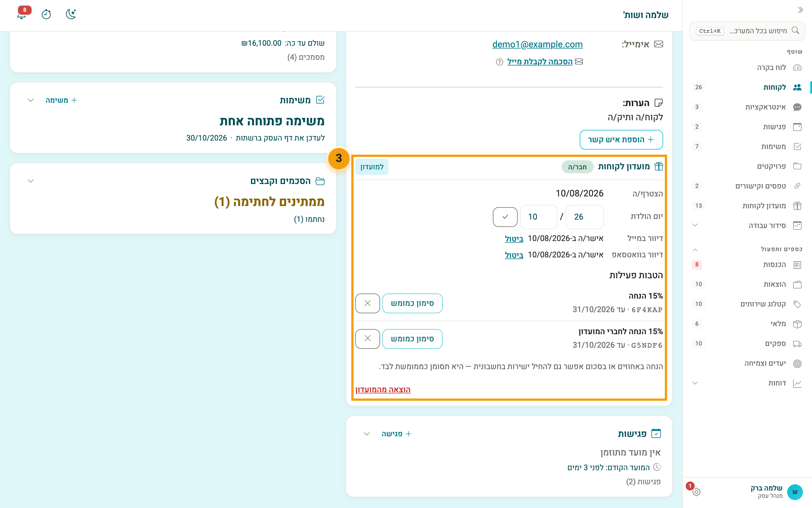The width and height of the screenshot is (812, 508).
Task: Click the global search field
Action: pos(747,31)
